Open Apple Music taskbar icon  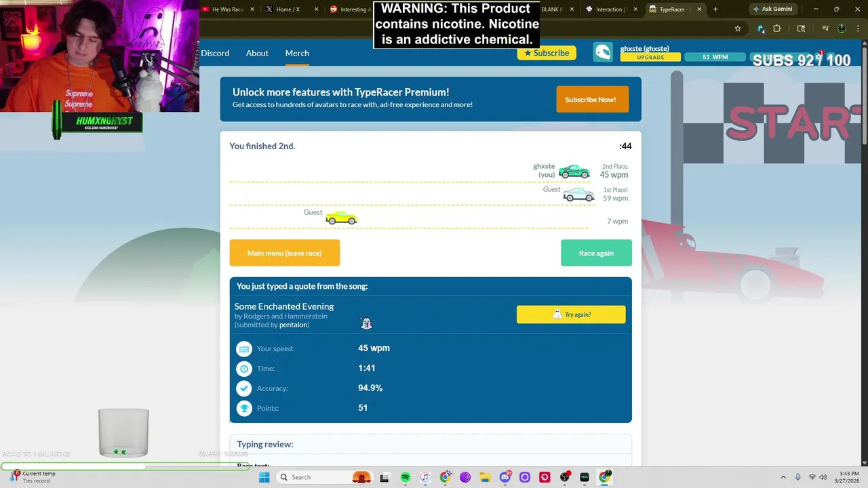point(425,477)
